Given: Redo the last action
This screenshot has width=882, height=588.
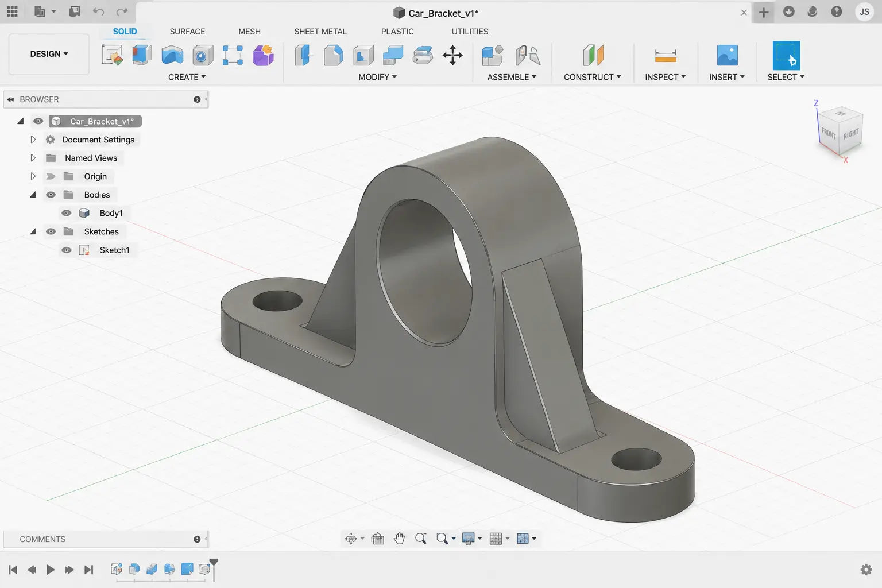Looking at the screenshot, I should click(122, 11).
